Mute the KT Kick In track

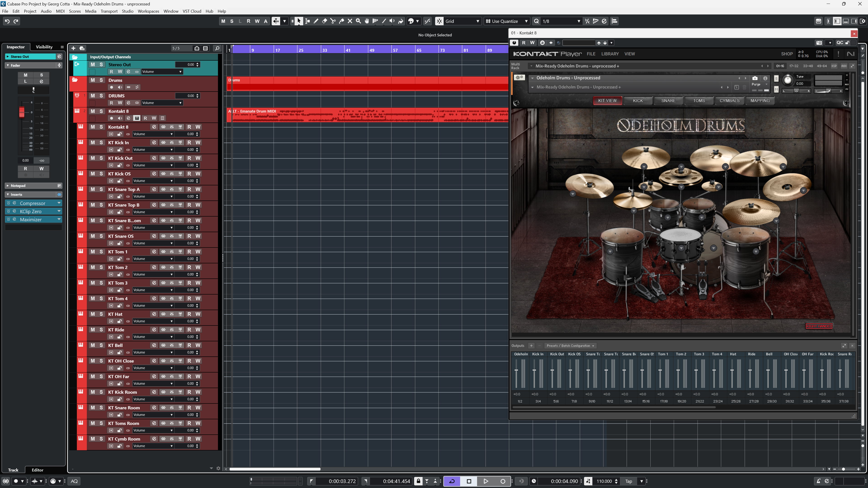click(x=93, y=142)
